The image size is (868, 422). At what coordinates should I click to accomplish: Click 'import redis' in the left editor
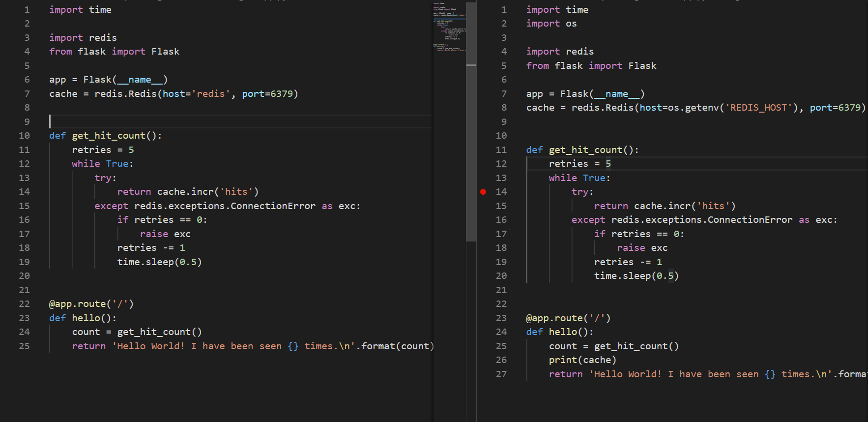click(x=83, y=38)
